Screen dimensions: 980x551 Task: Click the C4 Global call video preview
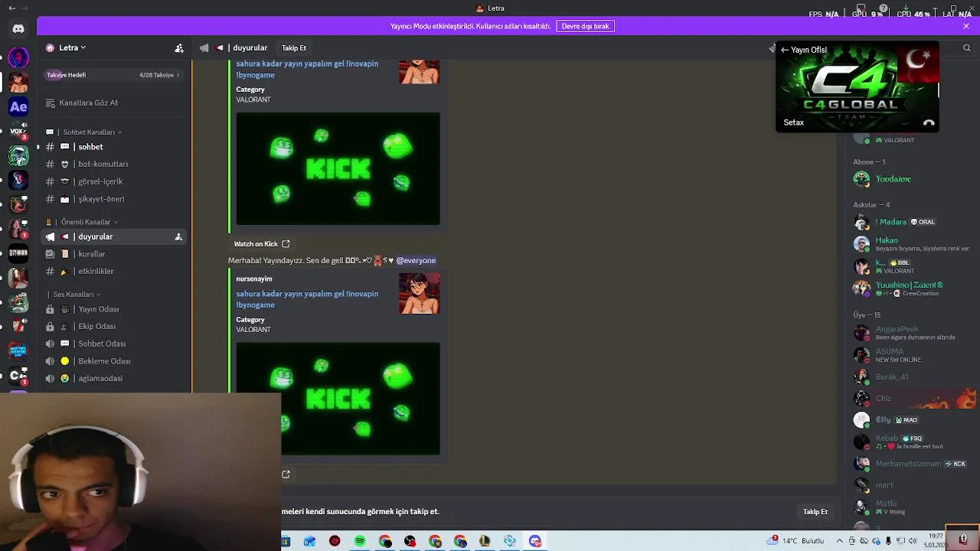[857, 86]
